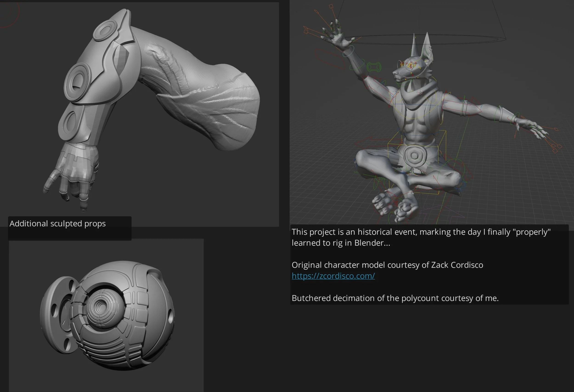Click the "This project is an historical event" paragraph
The width and height of the screenshot is (574, 392).
coord(421,237)
